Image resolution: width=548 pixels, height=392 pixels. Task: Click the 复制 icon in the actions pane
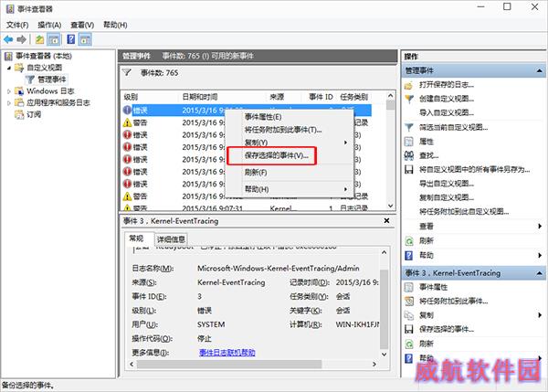pyautogui.click(x=408, y=315)
